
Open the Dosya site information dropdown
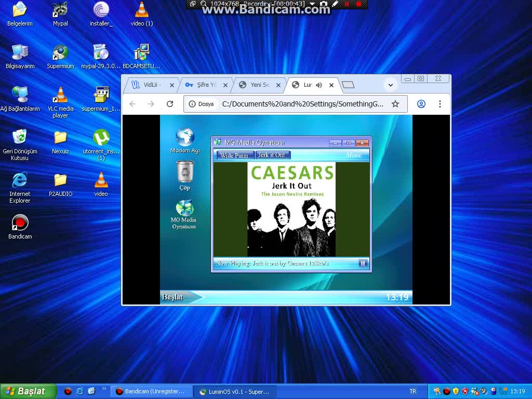201,104
